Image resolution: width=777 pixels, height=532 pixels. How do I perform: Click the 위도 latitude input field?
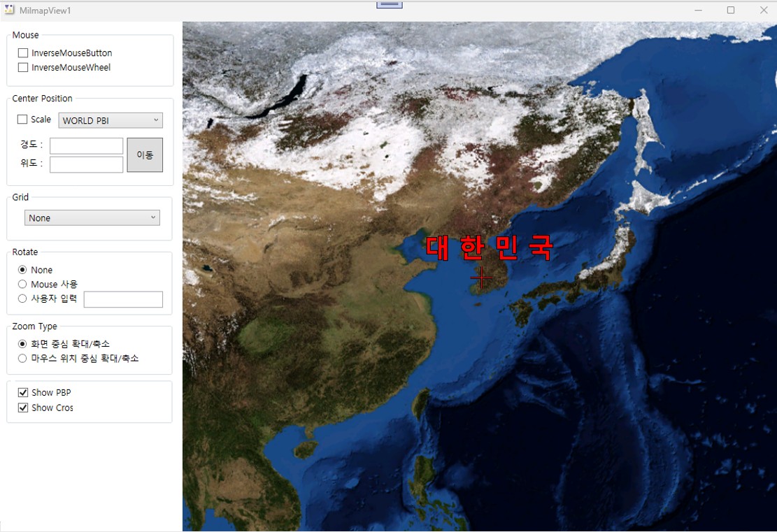click(x=86, y=164)
